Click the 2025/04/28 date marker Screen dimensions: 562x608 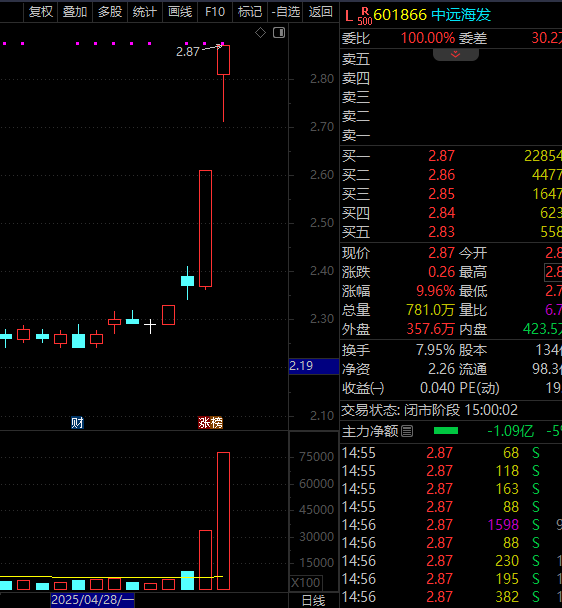pyautogui.click(x=92, y=600)
